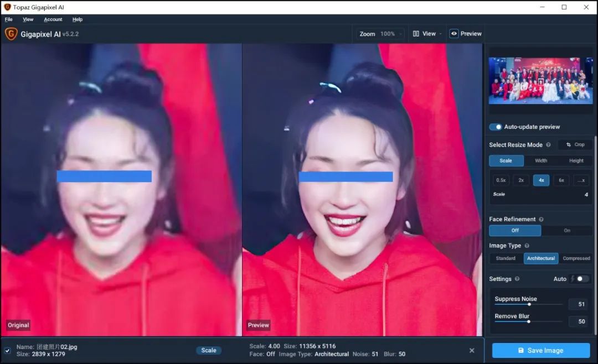Open the Zoom 100% dropdown

point(380,34)
